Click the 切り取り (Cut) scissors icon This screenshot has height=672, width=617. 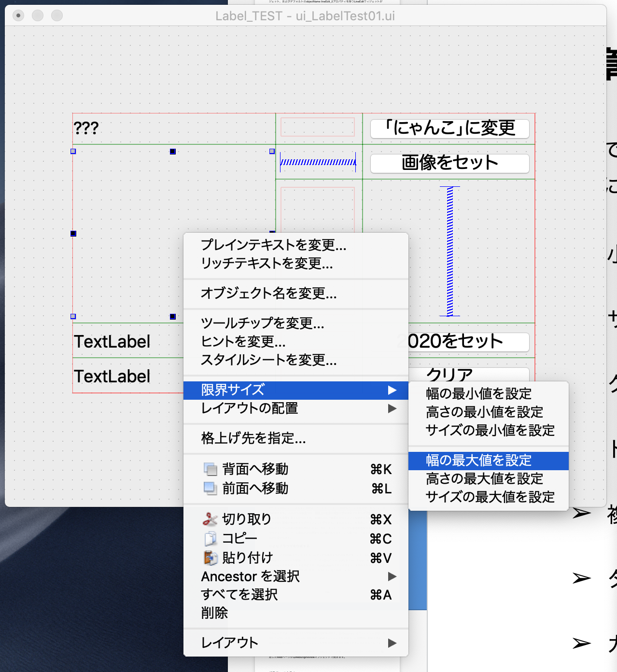pos(210,518)
